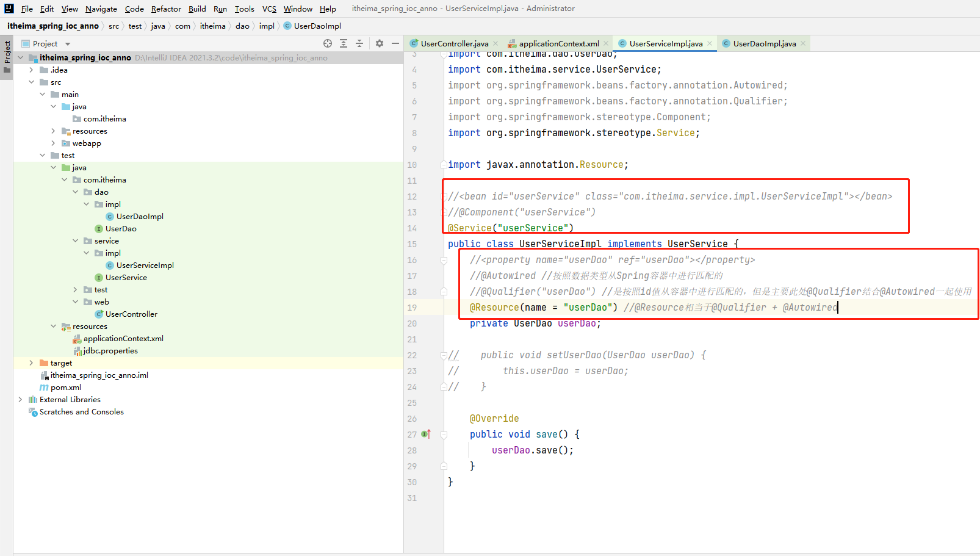Expand the main resources folder

pyautogui.click(x=53, y=131)
